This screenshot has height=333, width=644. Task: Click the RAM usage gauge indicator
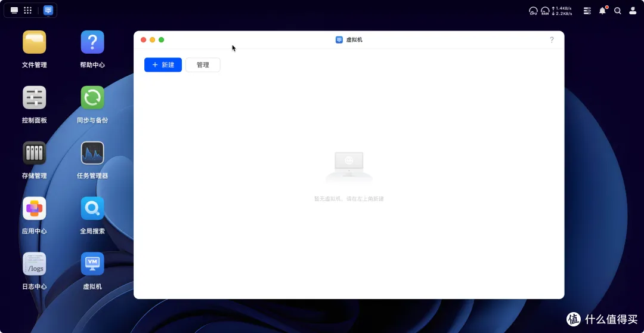(x=545, y=11)
